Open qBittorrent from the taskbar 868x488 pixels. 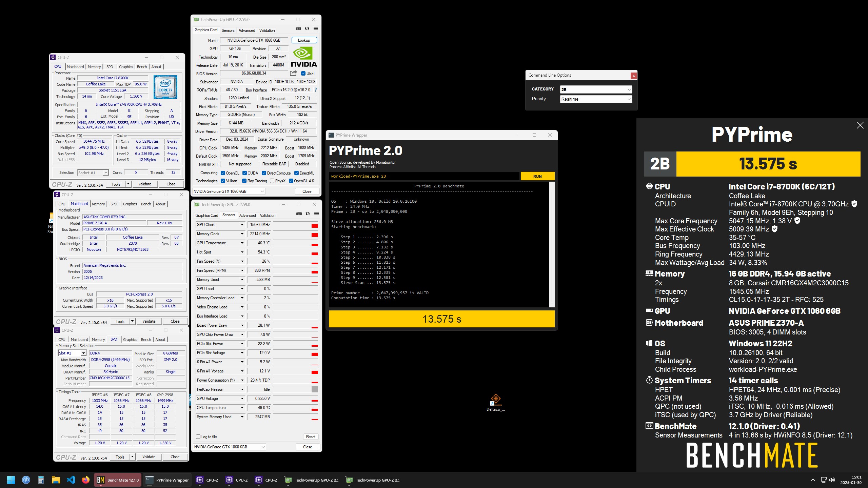click(x=26, y=480)
